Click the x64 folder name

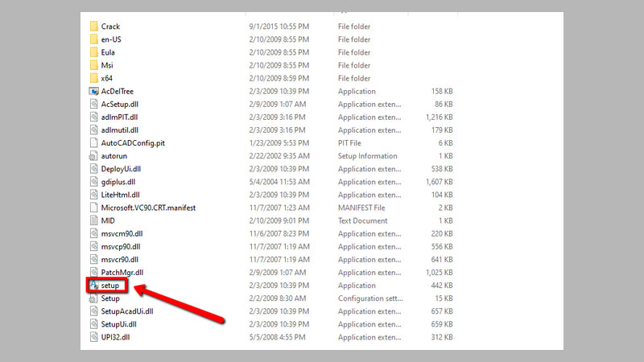pyautogui.click(x=106, y=78)
